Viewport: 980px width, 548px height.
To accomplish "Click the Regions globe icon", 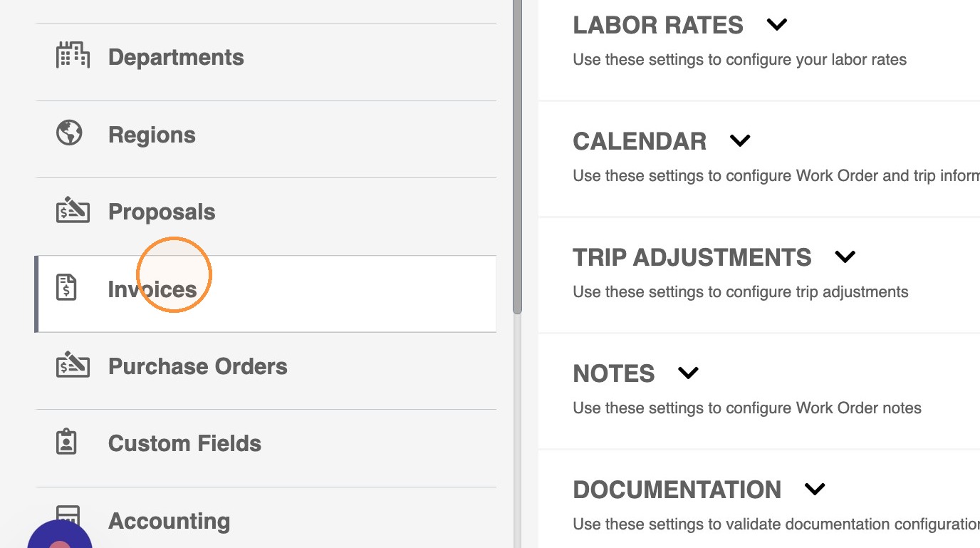I will click(x=69, y=133).
